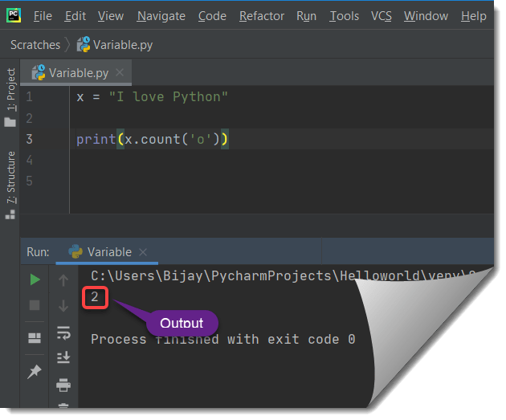Viewport: 506px width, 420px height.
Task: Click the green Rerun button
Action: (35, 279)
